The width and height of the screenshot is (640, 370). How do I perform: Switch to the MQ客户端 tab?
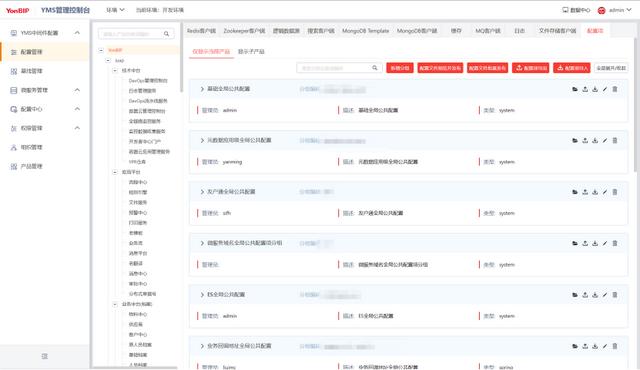click(x=488, y=31)
